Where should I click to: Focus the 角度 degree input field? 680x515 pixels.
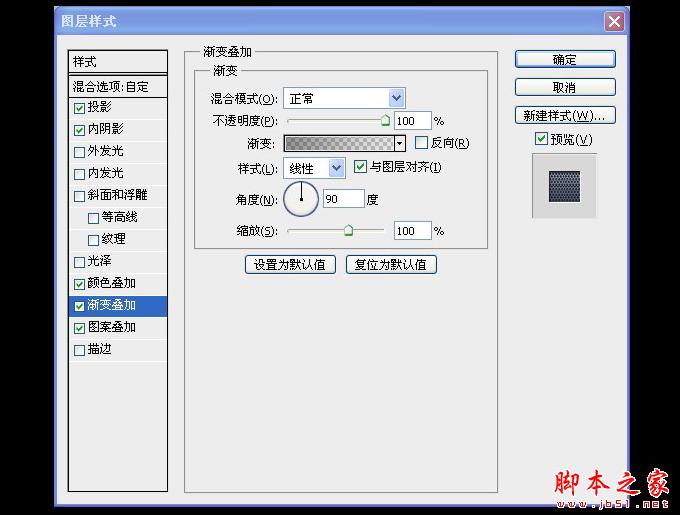343,199
